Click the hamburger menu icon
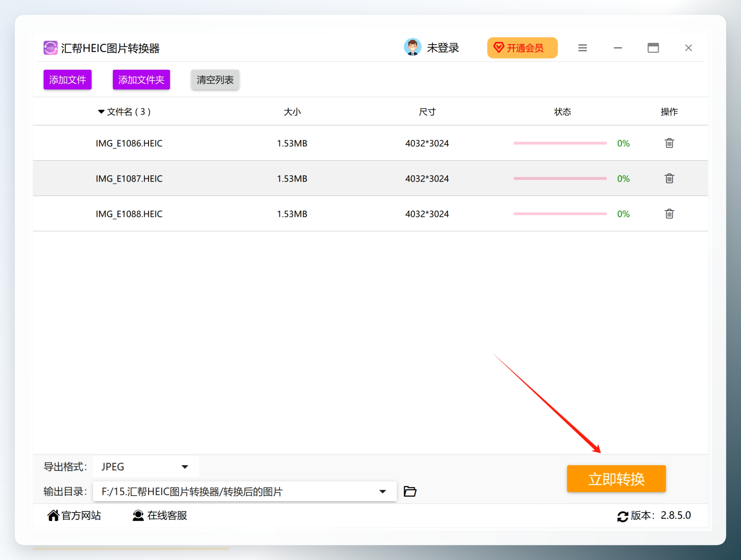Screen dimensions: 741x560 [582, 48]
